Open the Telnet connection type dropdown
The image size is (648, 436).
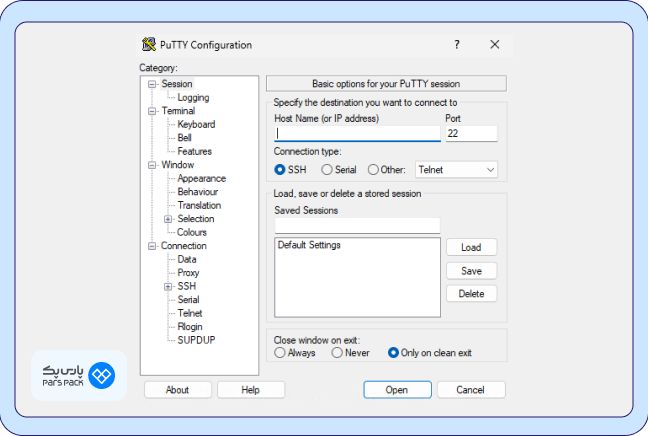(456, 169)
